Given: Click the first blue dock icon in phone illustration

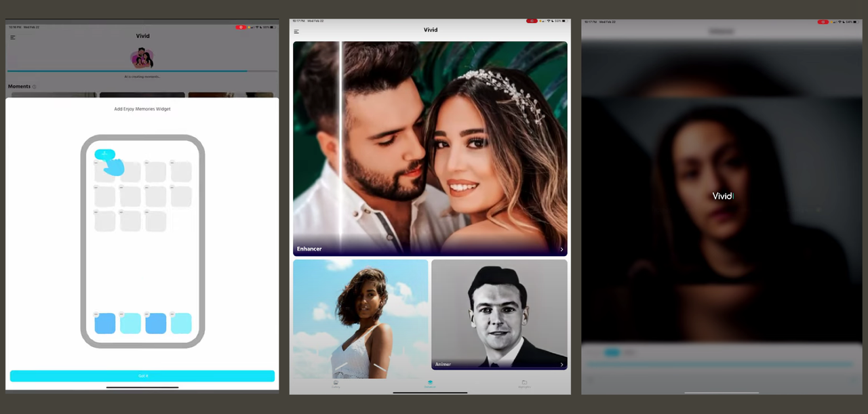Looking at the screenshot, I should pyautogui.click(x=105, y=323).
